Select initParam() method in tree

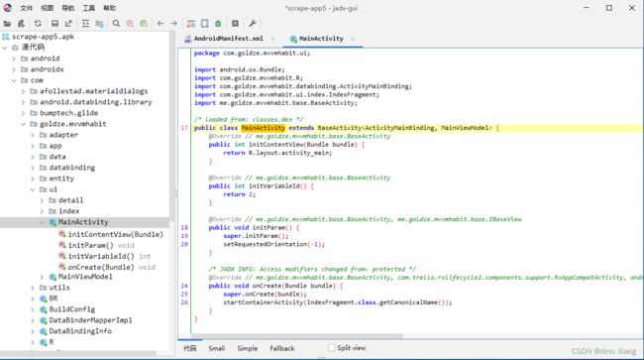coord(90,245)
